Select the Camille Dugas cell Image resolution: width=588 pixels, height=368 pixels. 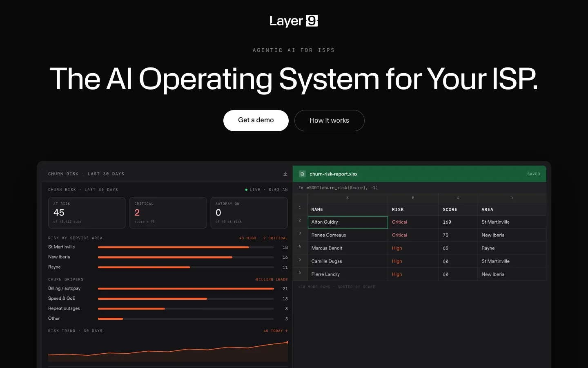pyautogui.click(x=347, y=261)
